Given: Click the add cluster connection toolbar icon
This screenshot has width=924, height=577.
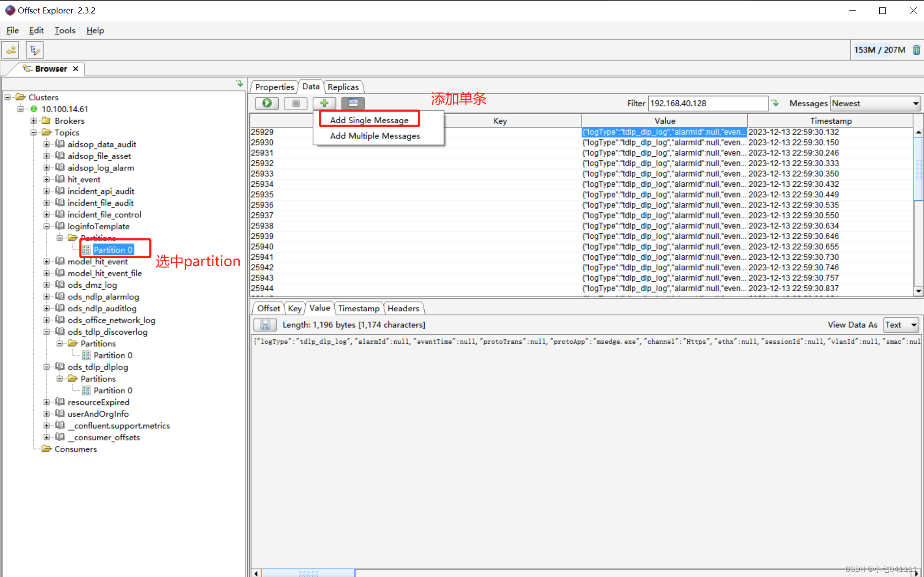Looking at the screenshot, I should [11, 50].
